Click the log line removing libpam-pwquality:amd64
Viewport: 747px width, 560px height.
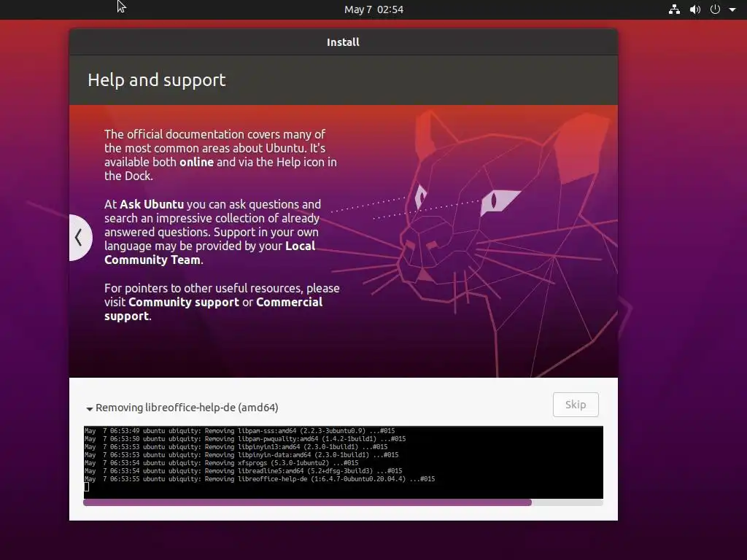click(245, 439)
